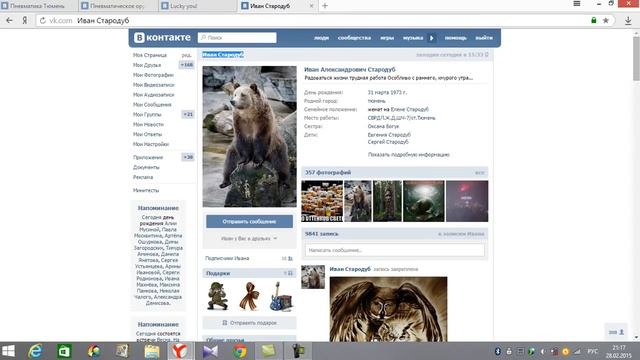
Task: Click Отправить подарок button
Action: 249,323
